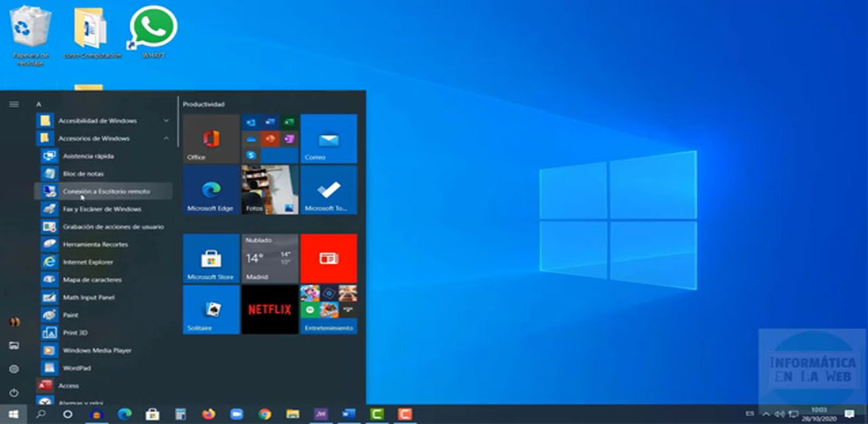
Task: Click the Windows Start button
Action: [x=14, y=414]
